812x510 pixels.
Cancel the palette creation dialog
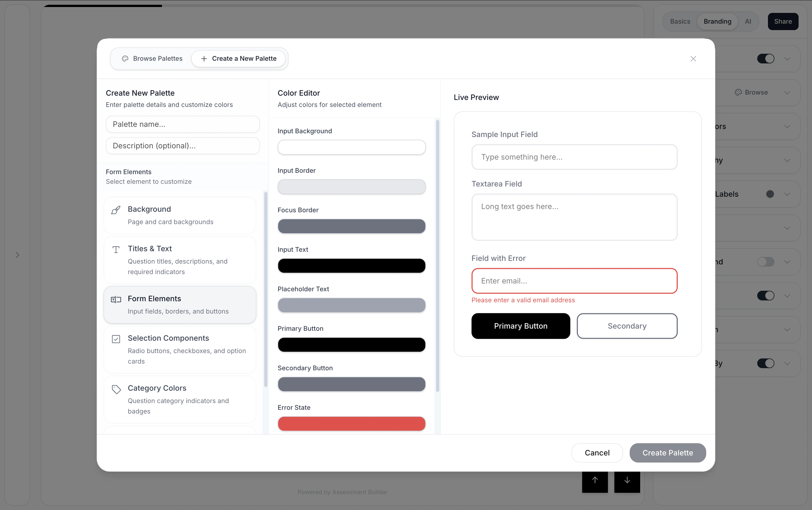tap(597, 453)
